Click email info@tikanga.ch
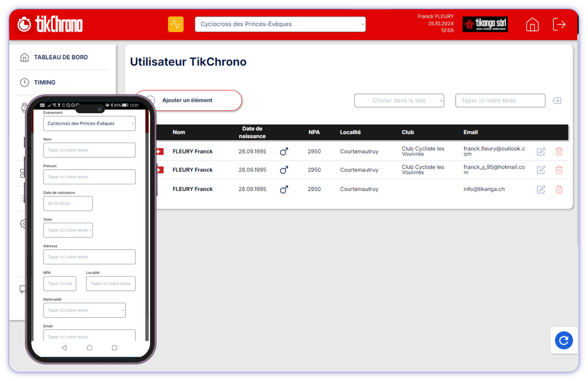Viewport: 588px width, 381px height. 484,189
